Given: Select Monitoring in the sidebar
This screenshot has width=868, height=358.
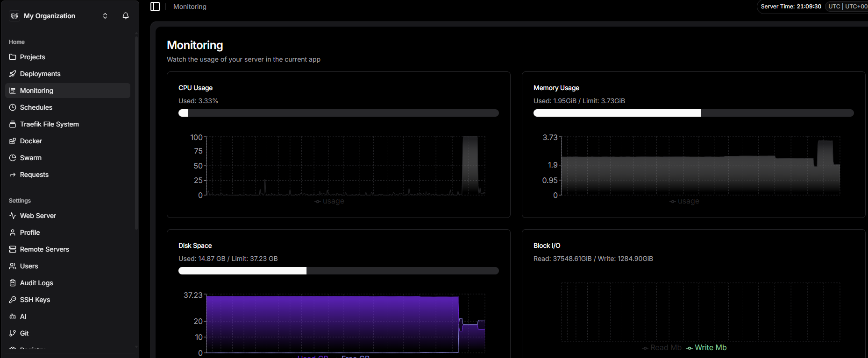Looking at the screenshot, I should point(68,91).
